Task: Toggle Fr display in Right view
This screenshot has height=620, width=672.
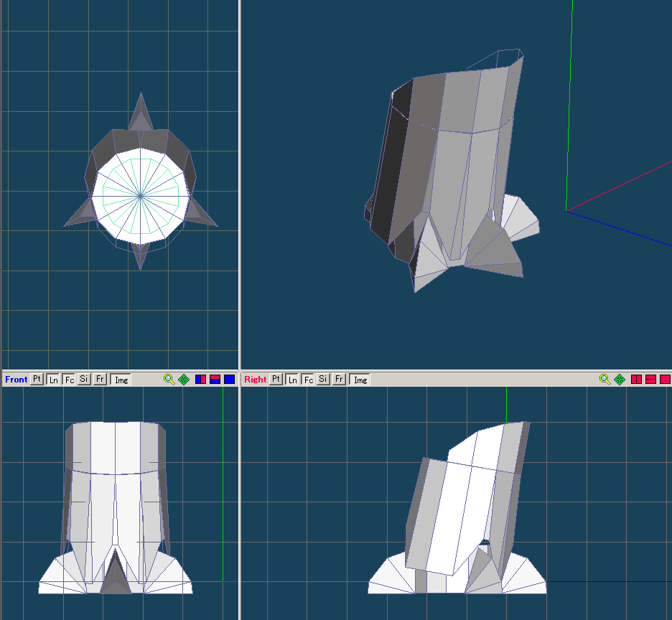Action: (x=339, y=379)
